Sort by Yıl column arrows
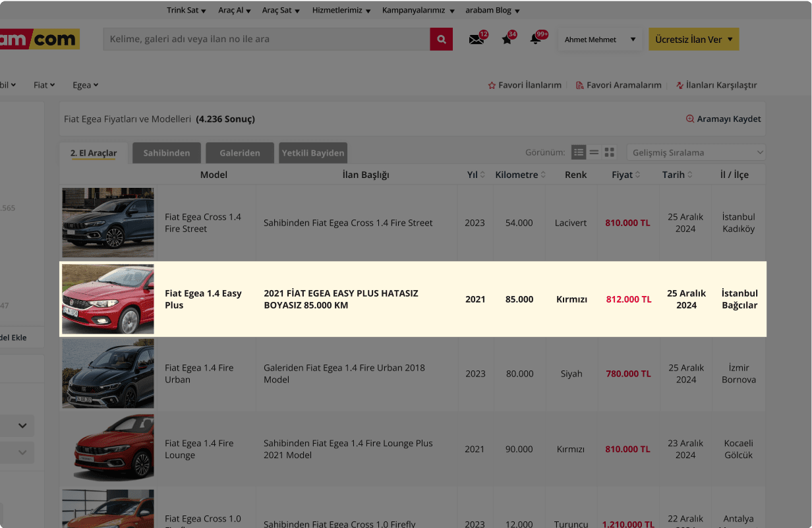 [482, 175]
